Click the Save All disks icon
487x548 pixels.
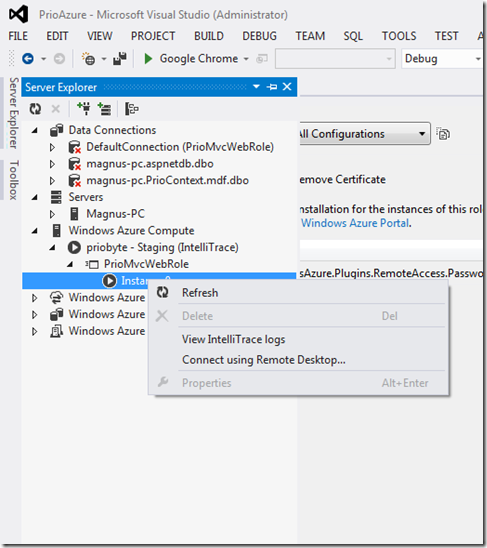[120, 59]
